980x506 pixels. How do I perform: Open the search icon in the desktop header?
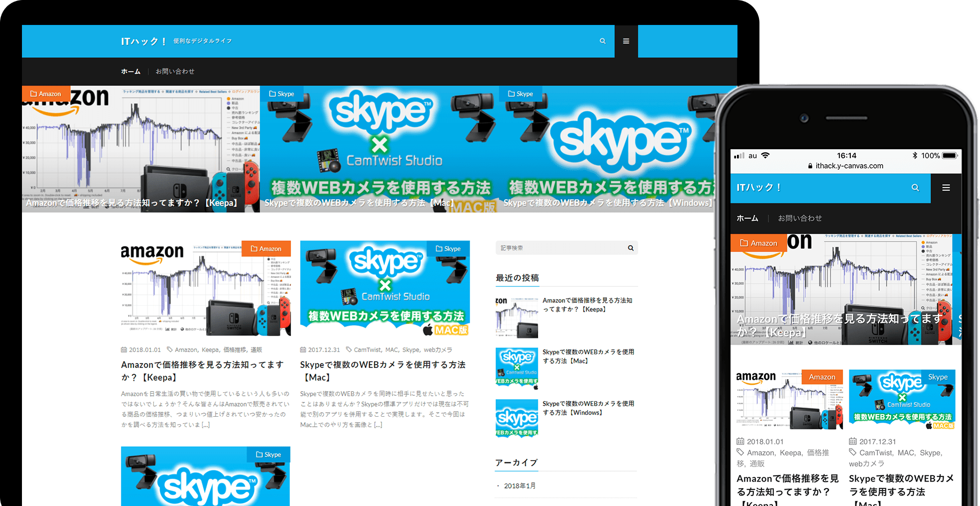click(602, 41)
